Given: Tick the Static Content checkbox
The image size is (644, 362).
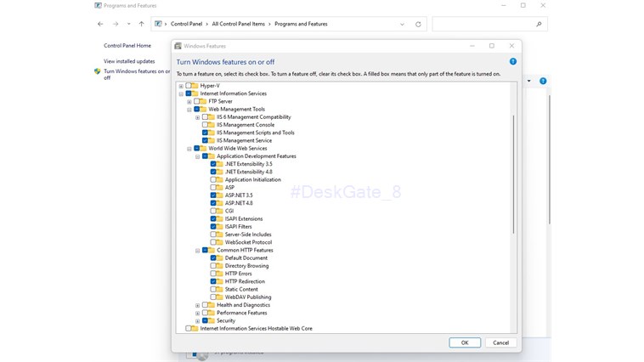Looking at the screenshot, I should pyautogui.click(x=213, y=289).
